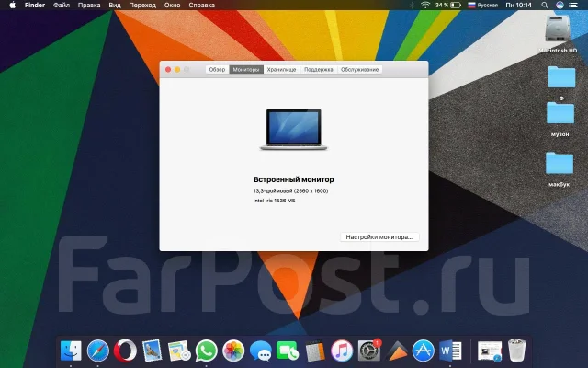Open the Поддержка tab
The image size is (588, 368).
click(319, 70)
